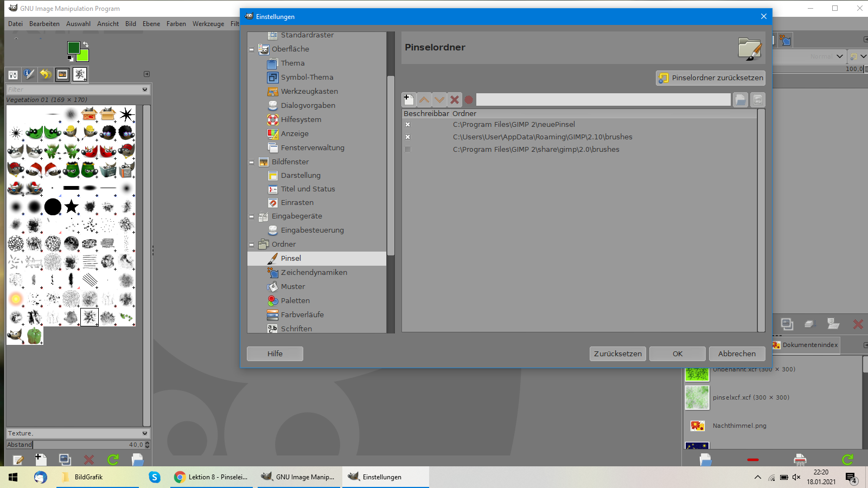Viewport: 868px width, 488px height.
Task: Open the Texture brush tag dropdown
Action: pos(144,433)
